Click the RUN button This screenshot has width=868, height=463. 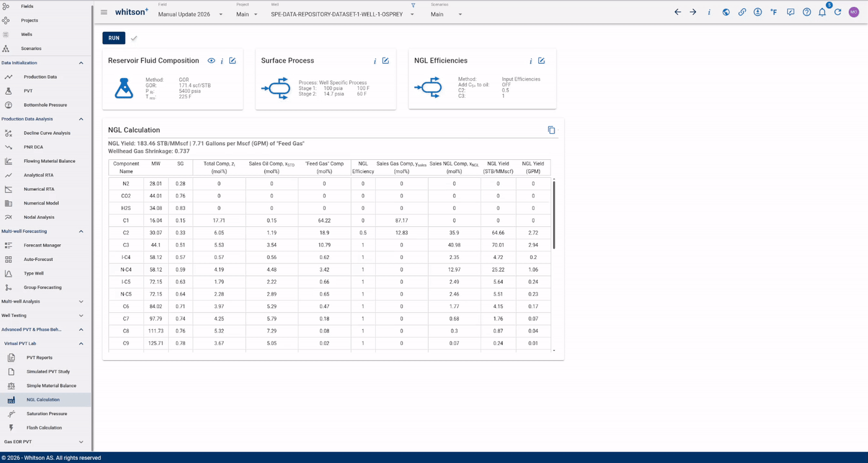pyautogui.click(x=114, y=38)
